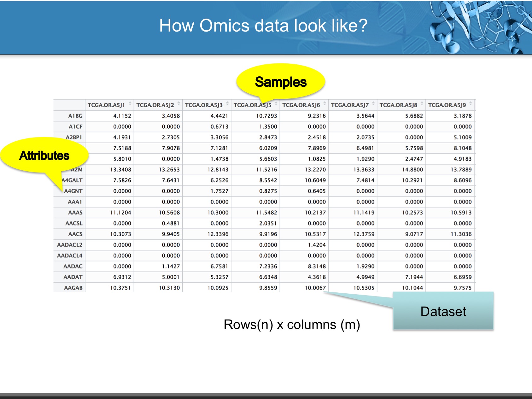Click sort arrows beside TCGA.OR.A5J9 header
This screenshot has height=399, width=532.
click(471, 104)
